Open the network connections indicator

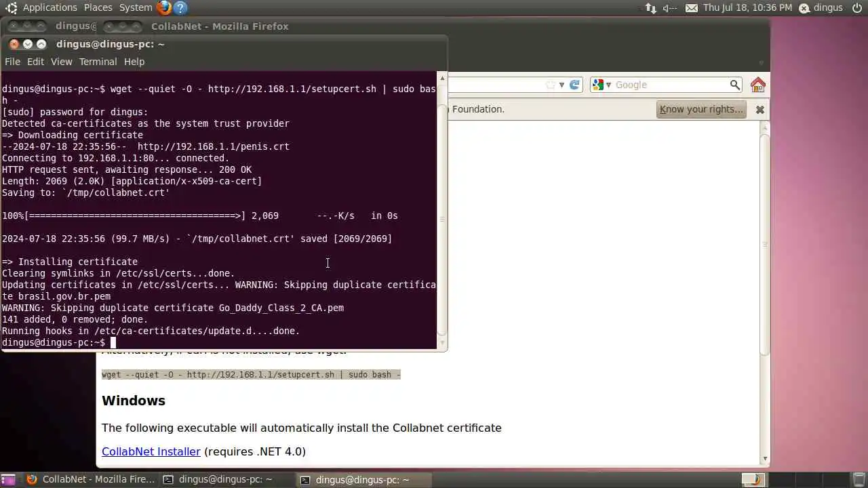click(651, 8)
